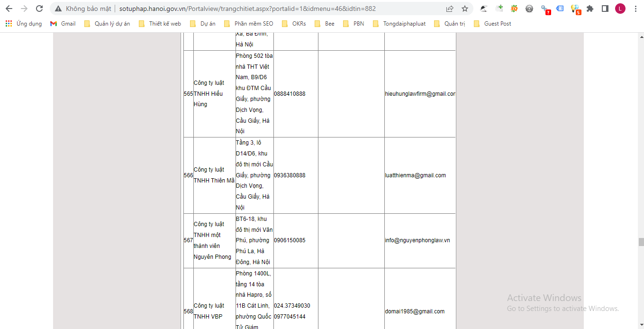Open the SEOquake extension icon

[x=514, y=9]
